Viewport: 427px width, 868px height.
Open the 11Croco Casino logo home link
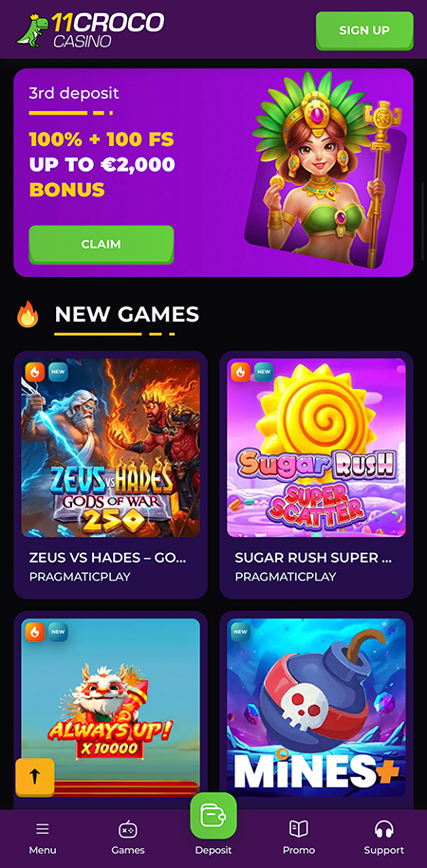[90, 29]
